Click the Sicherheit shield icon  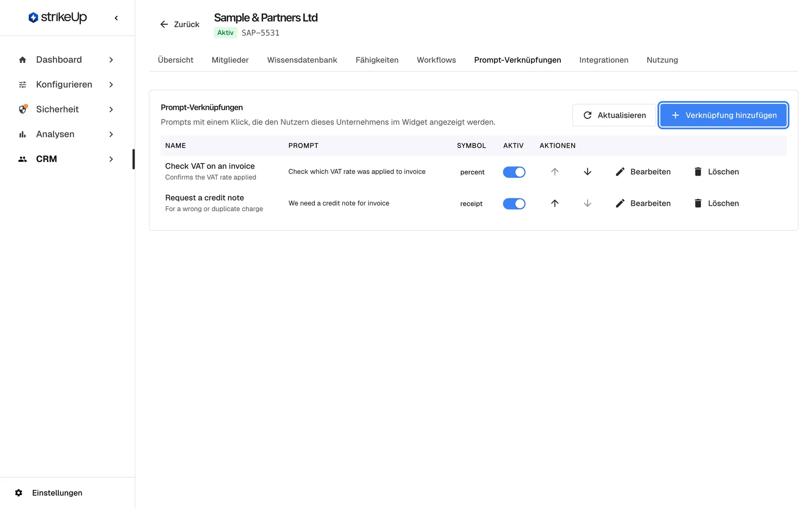pos(23,109)
